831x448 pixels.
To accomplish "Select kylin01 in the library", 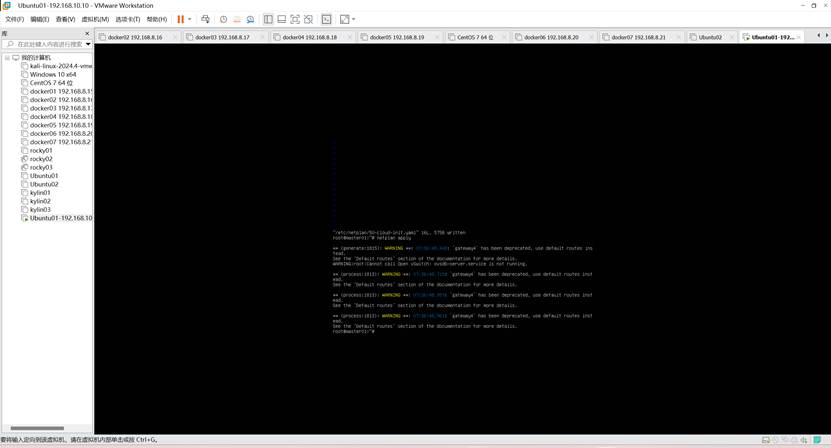I will pos(36,192).
